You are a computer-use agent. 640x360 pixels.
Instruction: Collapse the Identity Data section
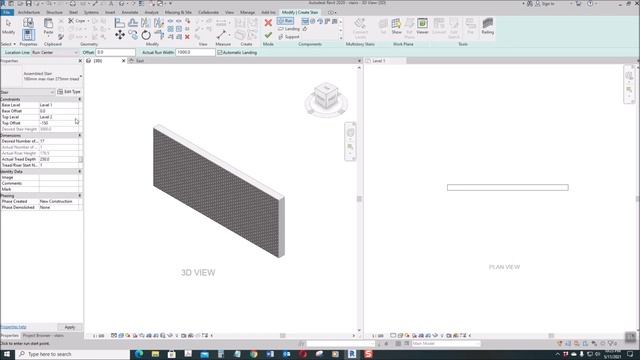point(80,171)
